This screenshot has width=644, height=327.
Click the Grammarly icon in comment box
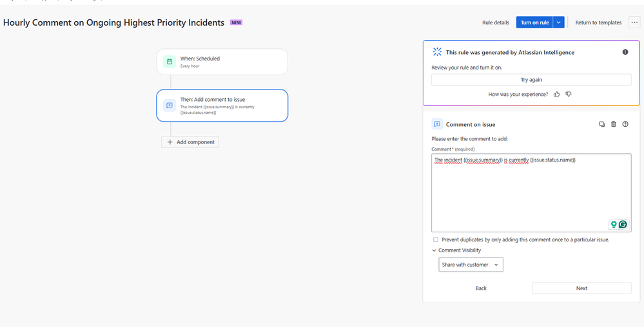click(x=623, y=225)
